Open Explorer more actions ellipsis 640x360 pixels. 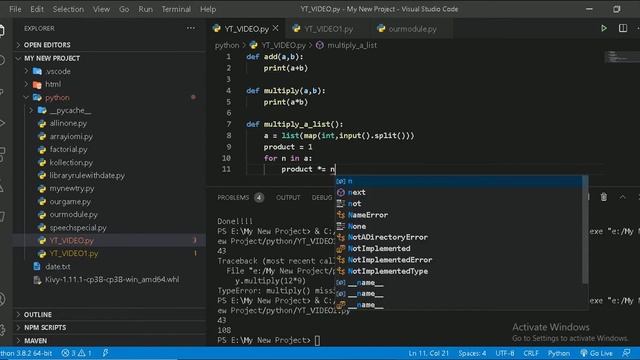coord(191,28)
